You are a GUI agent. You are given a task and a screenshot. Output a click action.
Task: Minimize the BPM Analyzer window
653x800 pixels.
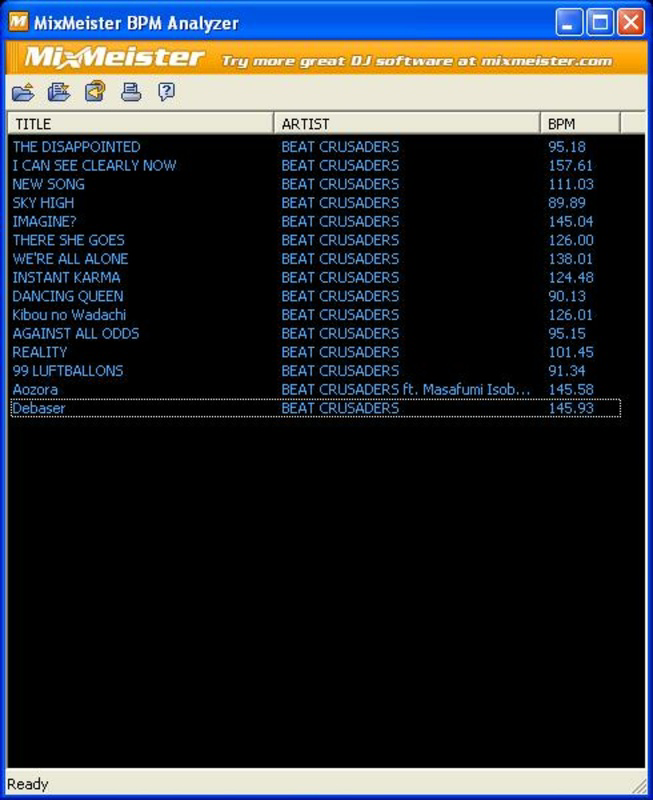click(569, 23)
